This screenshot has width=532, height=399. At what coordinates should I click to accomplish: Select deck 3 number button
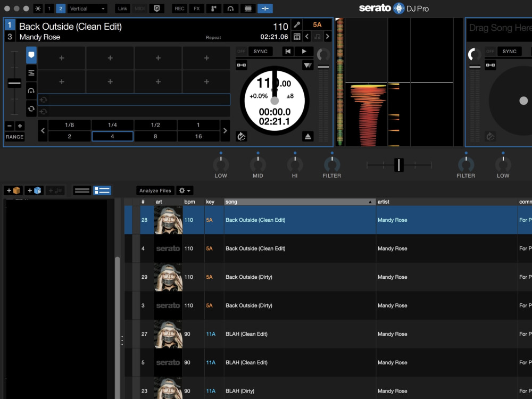(10, 36)
